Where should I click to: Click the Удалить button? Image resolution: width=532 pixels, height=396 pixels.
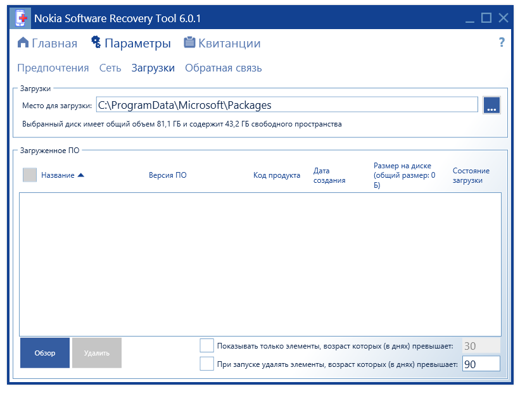point(97,353)
